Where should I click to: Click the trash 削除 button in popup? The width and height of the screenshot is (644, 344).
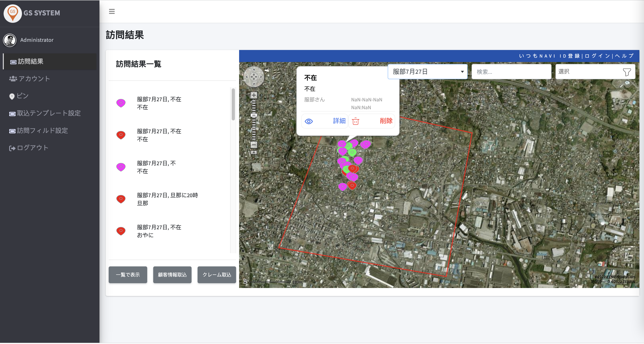[372, 121]
